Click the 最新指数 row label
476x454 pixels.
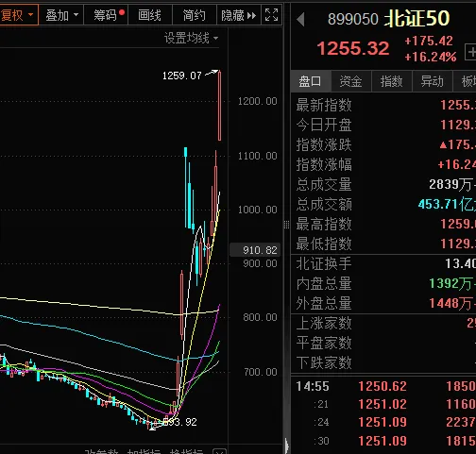pos(324,105)
